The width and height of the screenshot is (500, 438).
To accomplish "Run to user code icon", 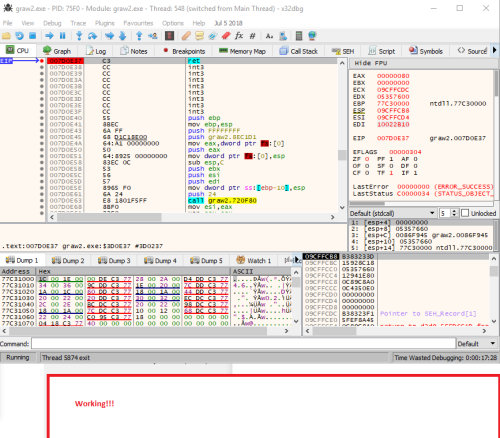I will tap(153, 36).
